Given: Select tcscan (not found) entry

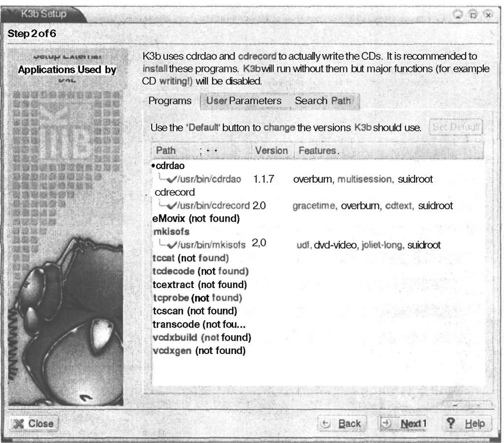Looking at the screenshot, I should (x=195, y=311).
